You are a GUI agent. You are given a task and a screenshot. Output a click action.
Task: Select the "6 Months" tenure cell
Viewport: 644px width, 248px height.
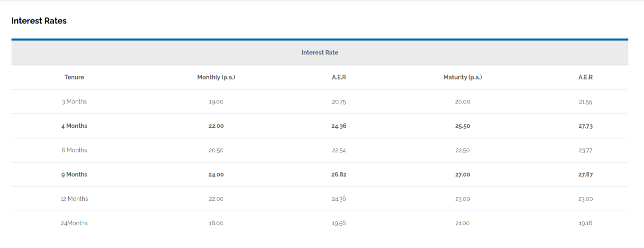pyautogui.click(x=74, y=150)
